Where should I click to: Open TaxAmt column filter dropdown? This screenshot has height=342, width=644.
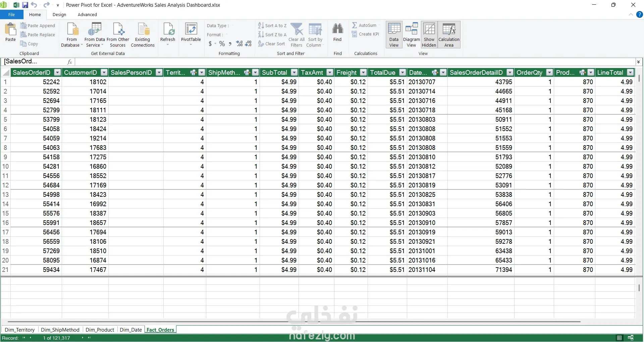[x=330, y=72]
